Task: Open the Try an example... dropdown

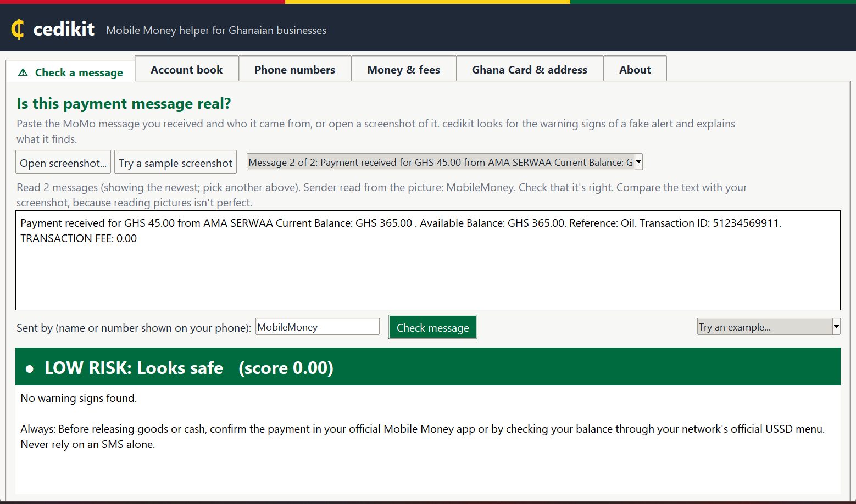Action: coord(769,327)
